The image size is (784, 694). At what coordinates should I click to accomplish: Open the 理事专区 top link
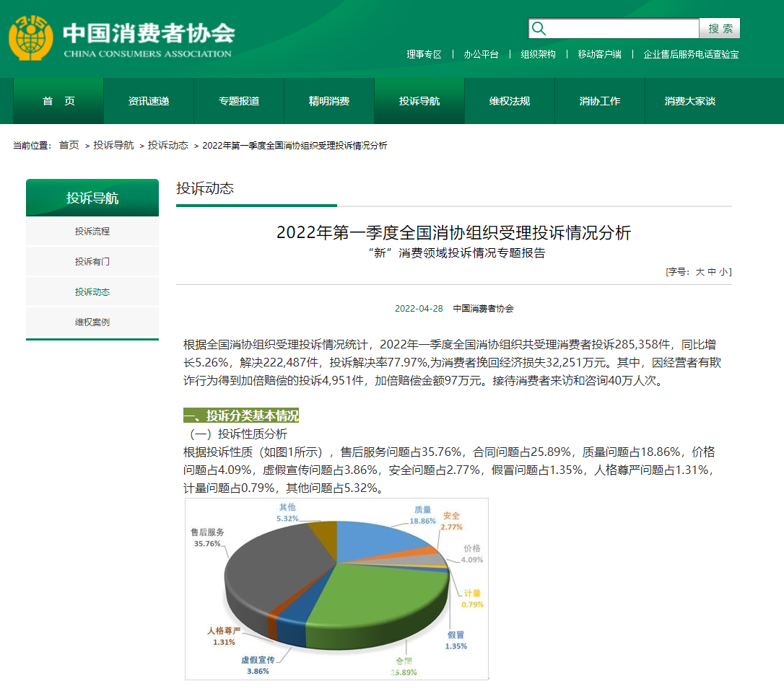tap(424, 54)
